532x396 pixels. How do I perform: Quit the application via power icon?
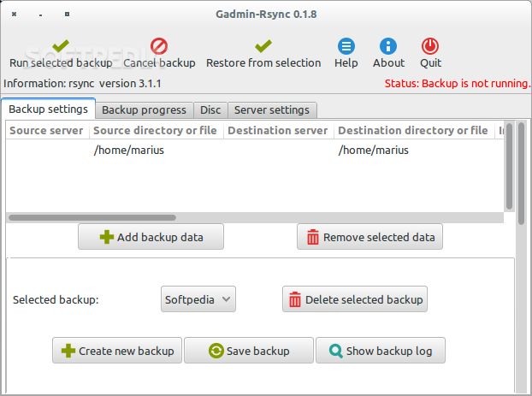click(430, 46)
